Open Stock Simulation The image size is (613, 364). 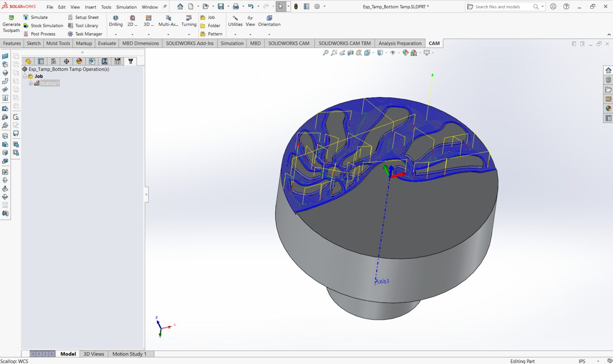pyautogui.click(x=43, y=25)
